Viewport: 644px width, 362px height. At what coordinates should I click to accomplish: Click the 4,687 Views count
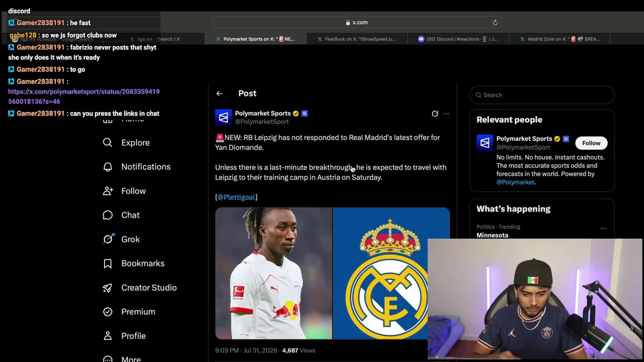299,350
